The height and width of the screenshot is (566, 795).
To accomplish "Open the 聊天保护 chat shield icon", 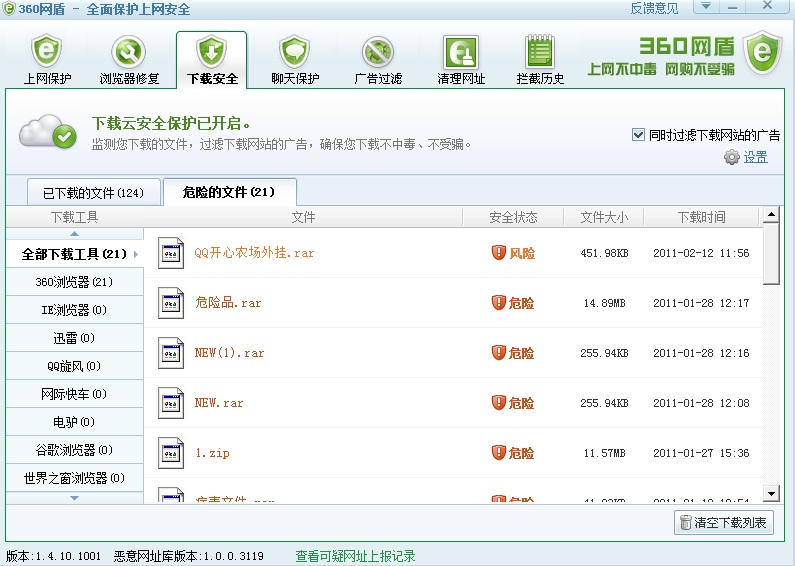I will pyautogui.click(x=295, y=52).
